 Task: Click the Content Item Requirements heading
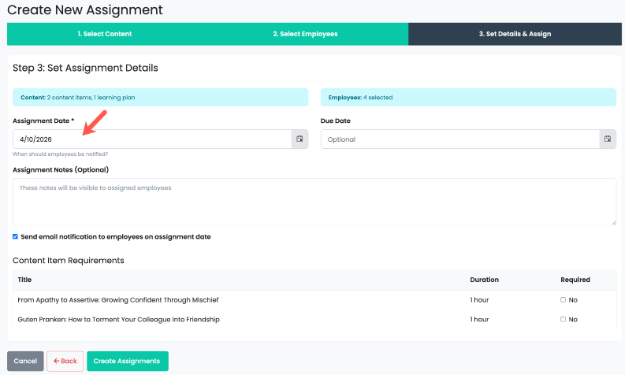click(68, 261)
